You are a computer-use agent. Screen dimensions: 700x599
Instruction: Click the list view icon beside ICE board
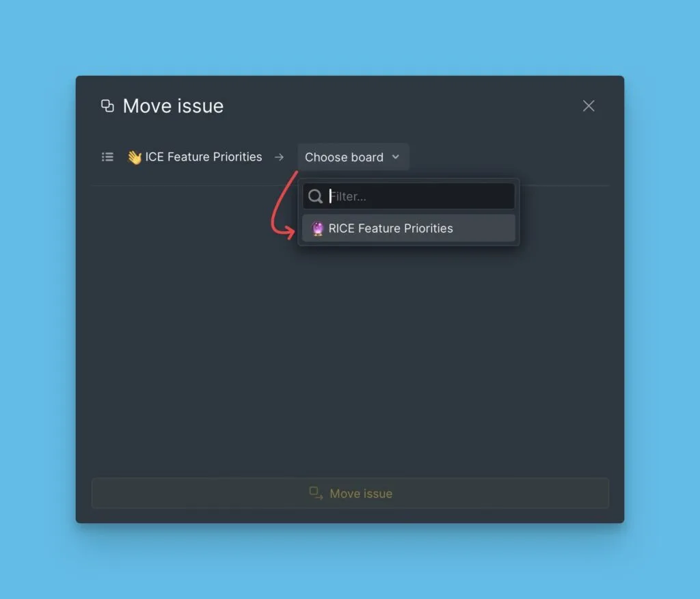coord(107,157)
